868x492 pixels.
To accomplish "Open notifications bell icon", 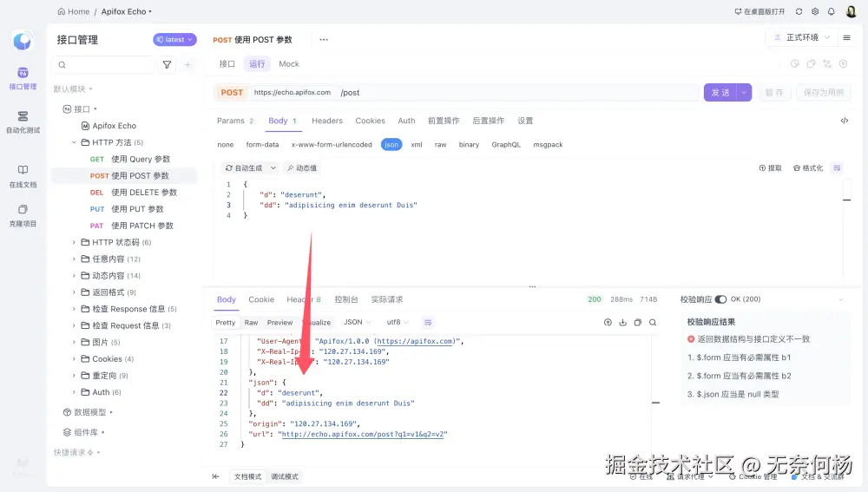I will pyautogui.click(x=831, y=11).
